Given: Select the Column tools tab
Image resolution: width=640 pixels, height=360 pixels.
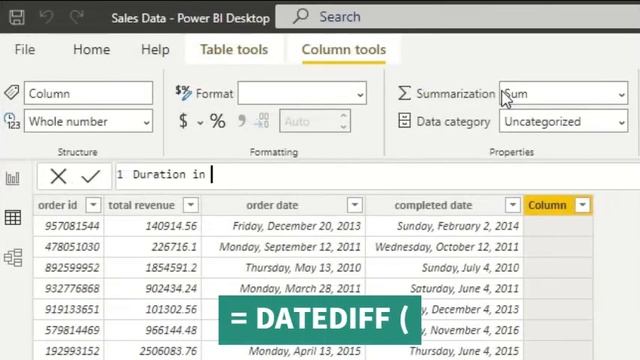Looking at the screenshot, I should 344,49.
